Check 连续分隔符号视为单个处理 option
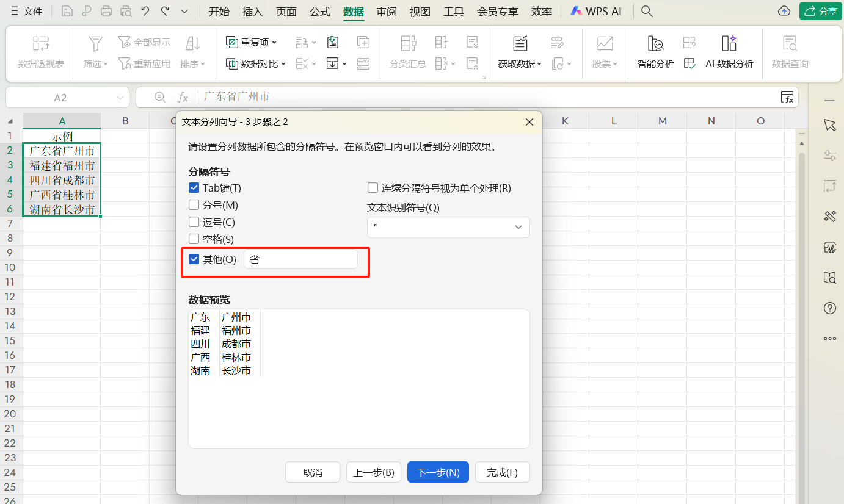The image size is (844, 504). 373,188
